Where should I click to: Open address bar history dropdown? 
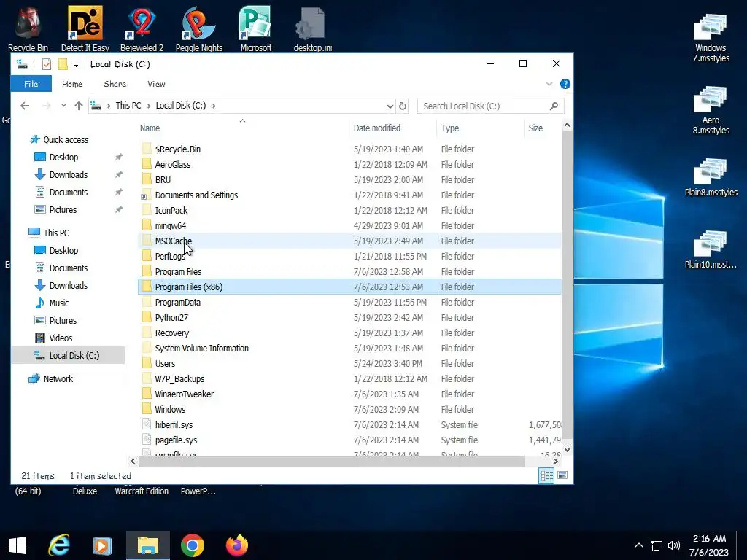click(390, 106)
